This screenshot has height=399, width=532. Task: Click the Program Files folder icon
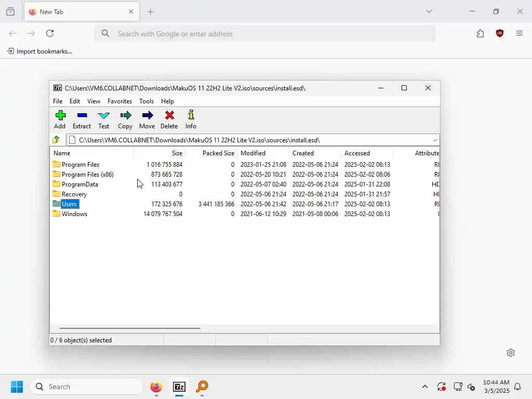[56, 164]
